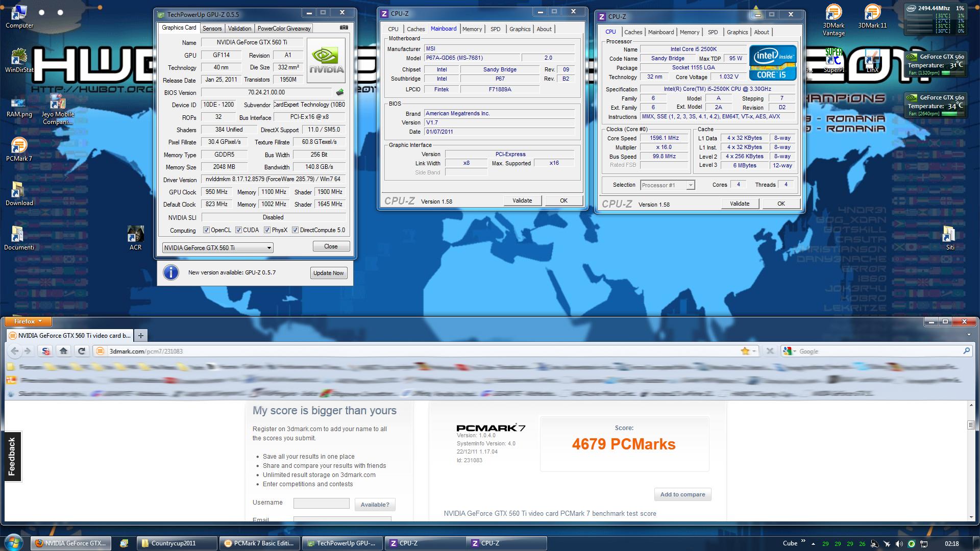
Task: Open the Computer desktop icon
Action: point(19,17)
